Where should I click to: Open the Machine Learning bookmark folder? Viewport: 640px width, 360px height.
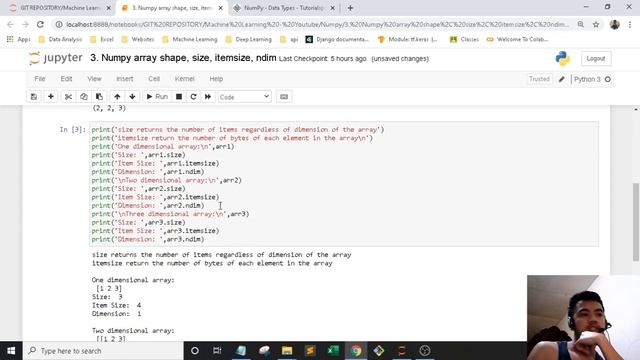click(x=190, y=39)
